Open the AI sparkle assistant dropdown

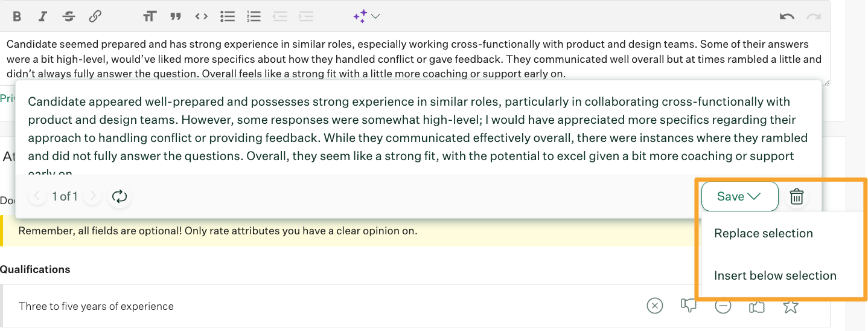366,16
